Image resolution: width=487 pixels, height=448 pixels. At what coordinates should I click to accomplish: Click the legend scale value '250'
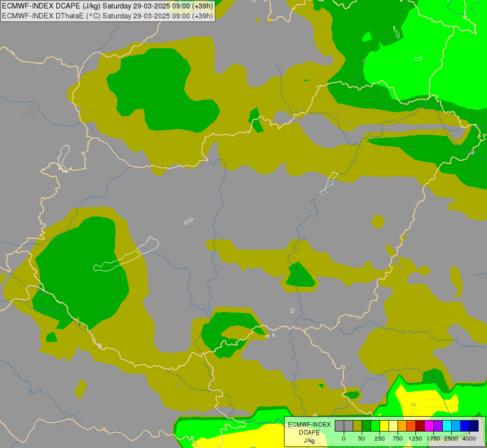[x=380, y=439]
